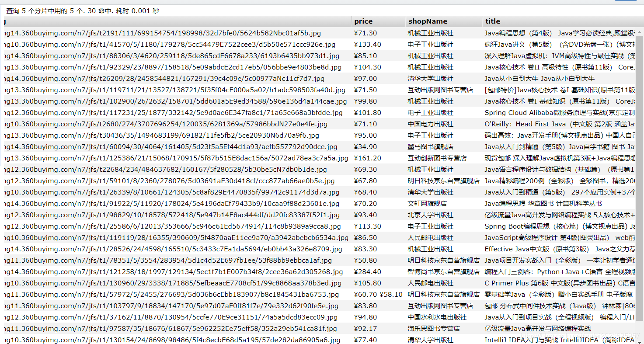
Task: Select shop name 中国水利水电出版社
Action: [x=437, y=317]
